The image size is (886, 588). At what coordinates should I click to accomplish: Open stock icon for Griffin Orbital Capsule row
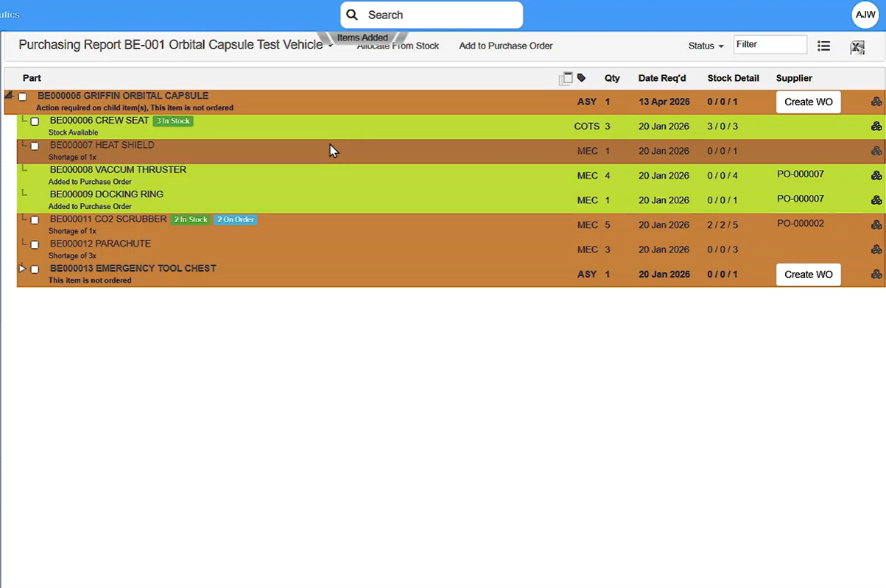pos(876,102)
